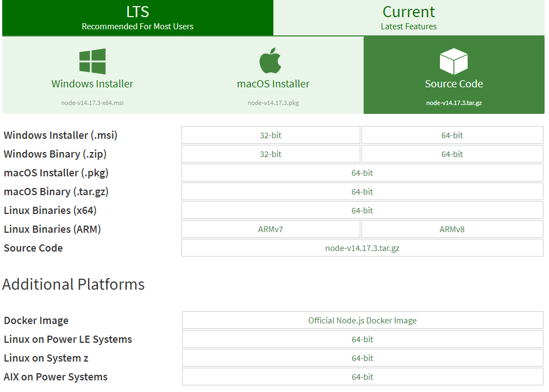The image size is (549, 392).
Task: Click the Windows logo icon
Action: click(92, 61)
